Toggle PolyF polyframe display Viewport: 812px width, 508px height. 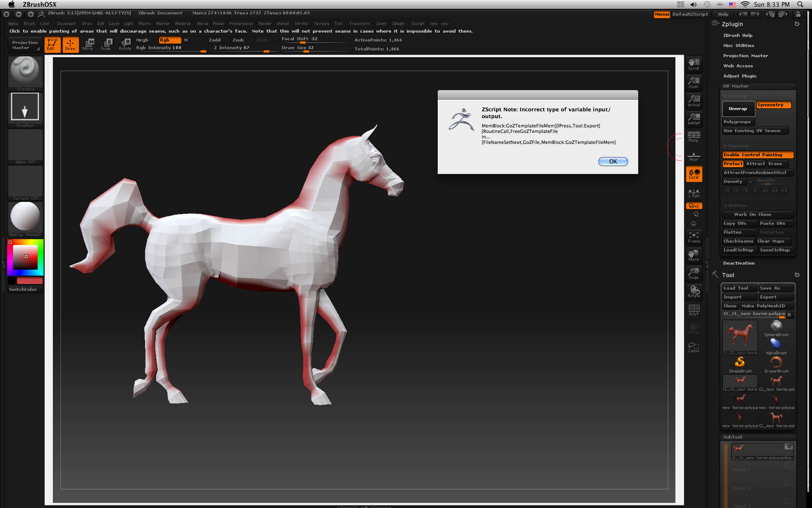(694, 310)
